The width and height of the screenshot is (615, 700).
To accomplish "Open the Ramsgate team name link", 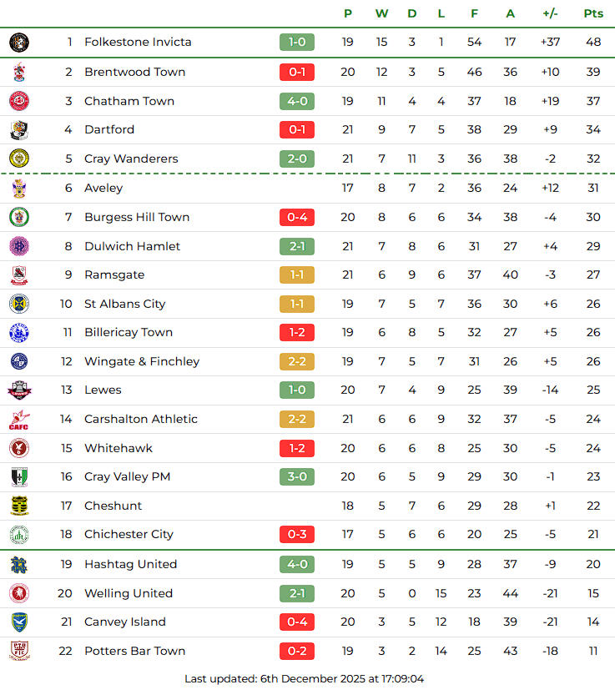I will (x=114, y=274).
